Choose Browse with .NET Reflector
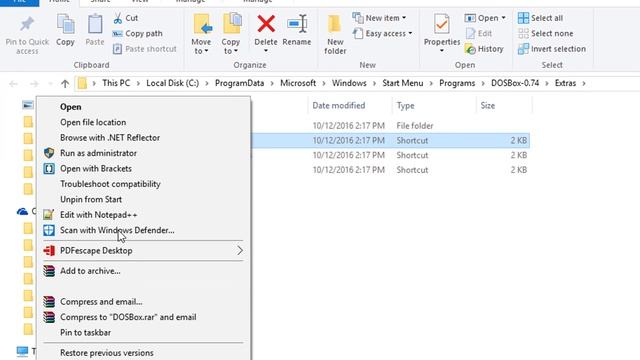 (x=143, y=138)
